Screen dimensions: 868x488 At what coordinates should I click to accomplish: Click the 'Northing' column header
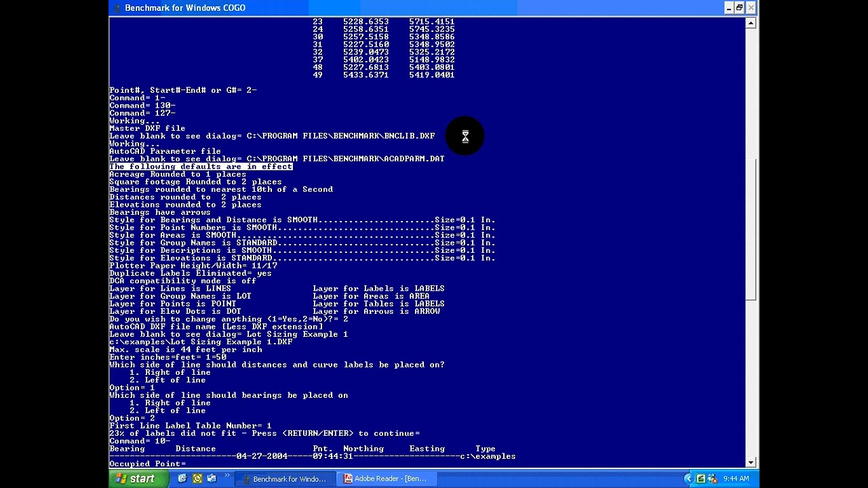363,449
